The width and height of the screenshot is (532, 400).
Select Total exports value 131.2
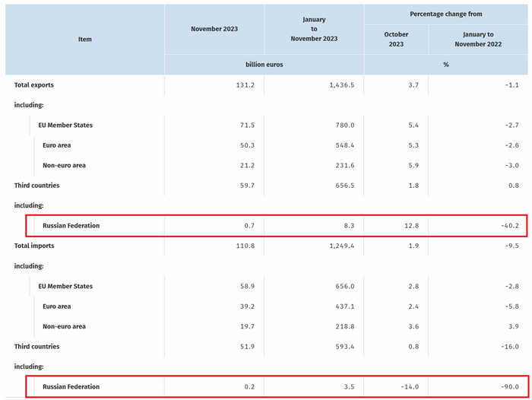245,85
